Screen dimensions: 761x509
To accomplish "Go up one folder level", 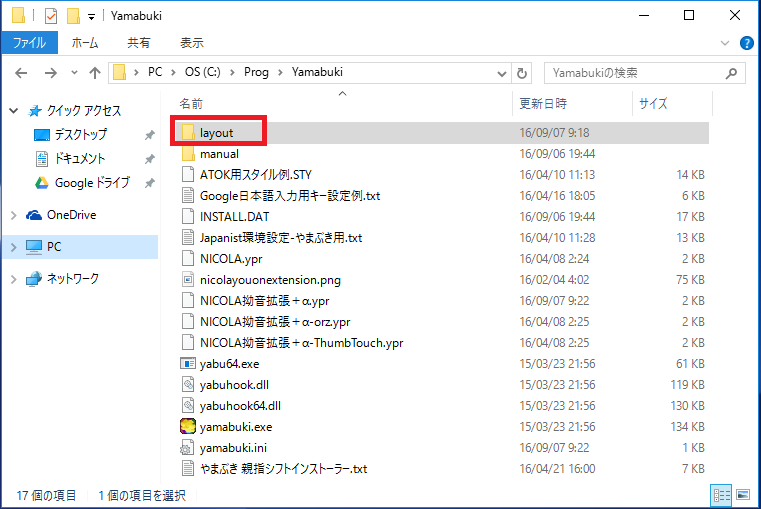I will [x=95, y=73].
